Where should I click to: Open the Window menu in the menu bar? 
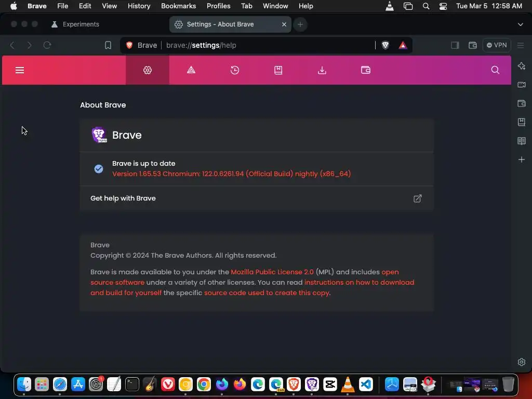275,6
